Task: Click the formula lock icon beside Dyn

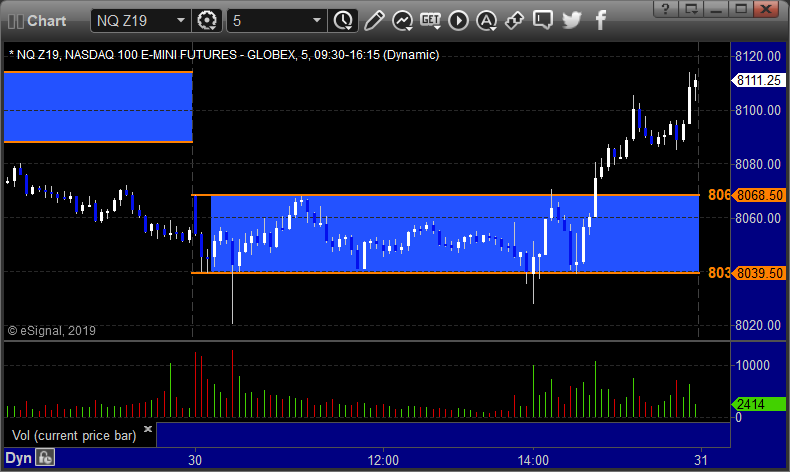Action: pyautogui.click(x=45, y=458)
